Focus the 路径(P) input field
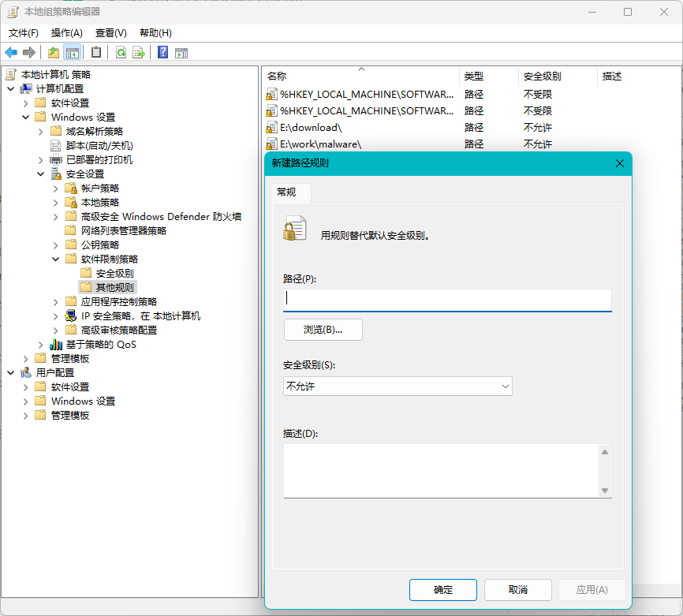683x616 pixels. tap(447, 301)
